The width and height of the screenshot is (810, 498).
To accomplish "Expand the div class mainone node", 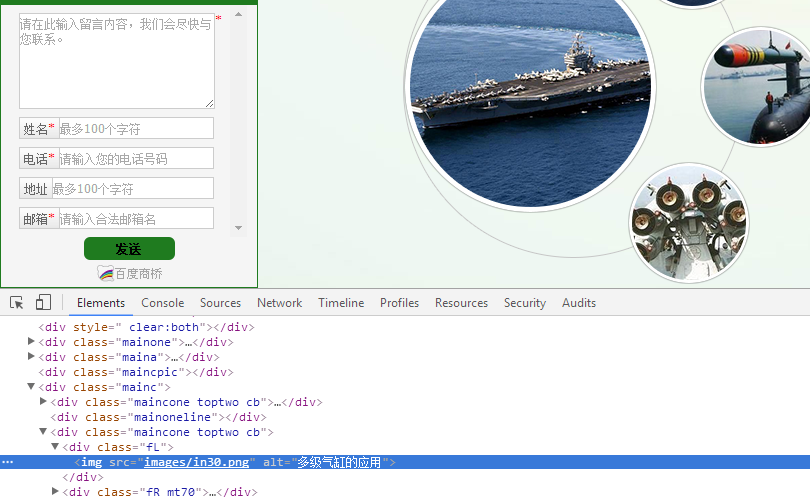I will click(32, 342).
